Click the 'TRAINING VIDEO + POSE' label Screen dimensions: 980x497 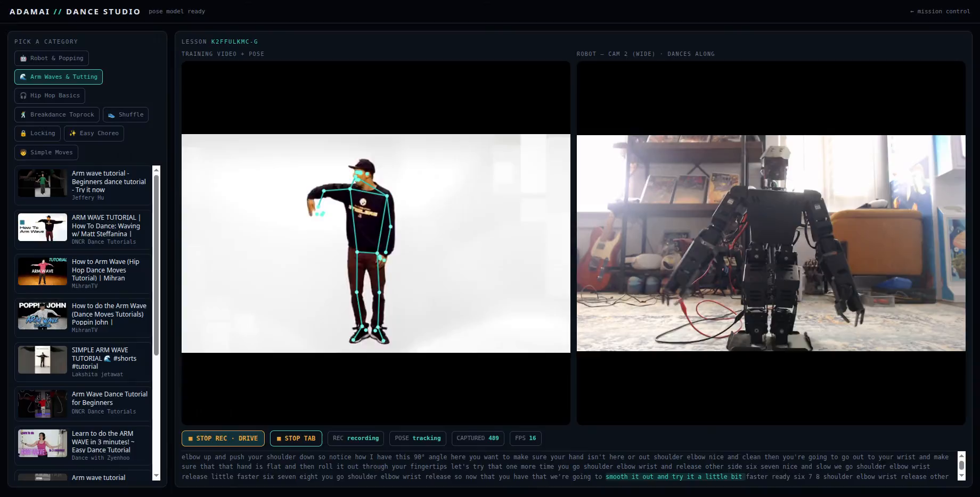click(223, 54)
